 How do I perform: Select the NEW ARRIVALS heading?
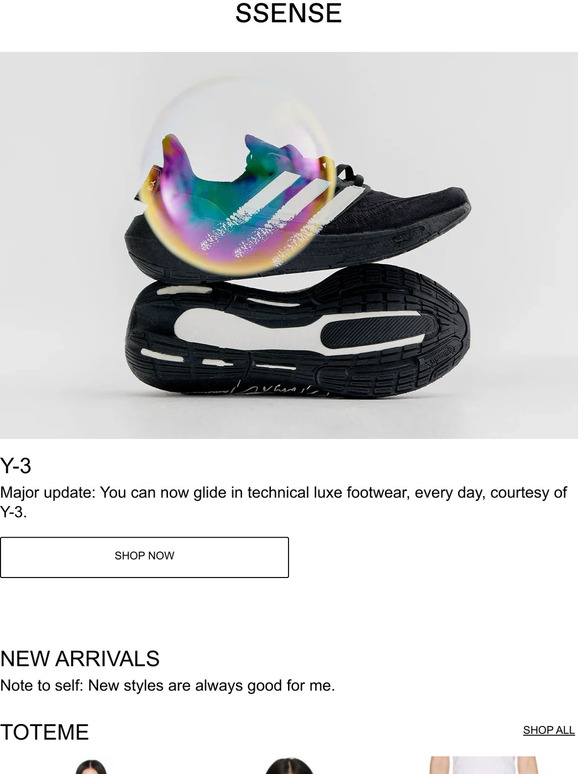[x=80, y=658]
